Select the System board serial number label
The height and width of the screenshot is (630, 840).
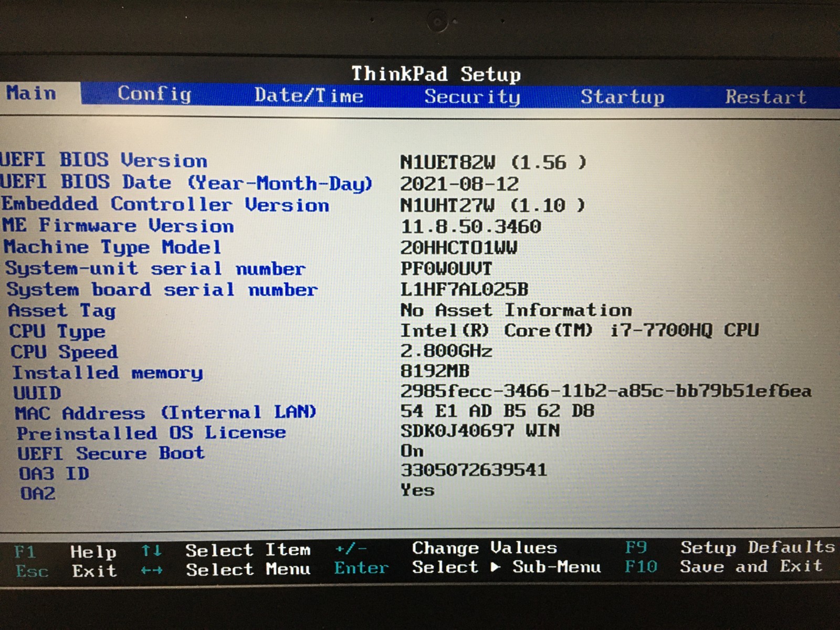162,289
